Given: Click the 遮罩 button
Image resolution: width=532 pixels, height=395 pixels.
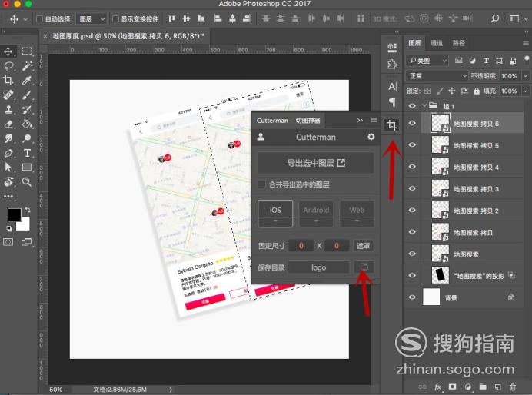Looking at the screenshot, I should [x=363, y=245].
